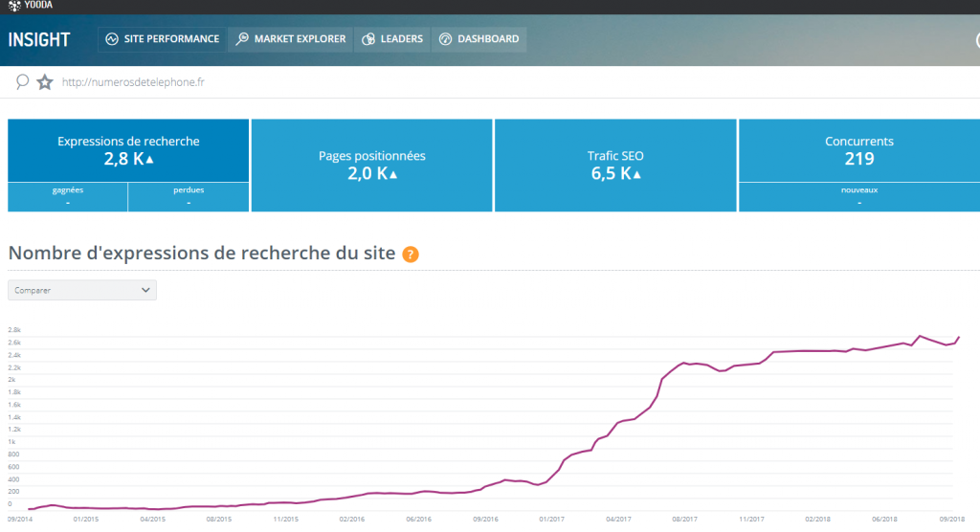The image size is (980, 532).
Task: Select the Expressions de recherche tile
Action: [128, 150]
